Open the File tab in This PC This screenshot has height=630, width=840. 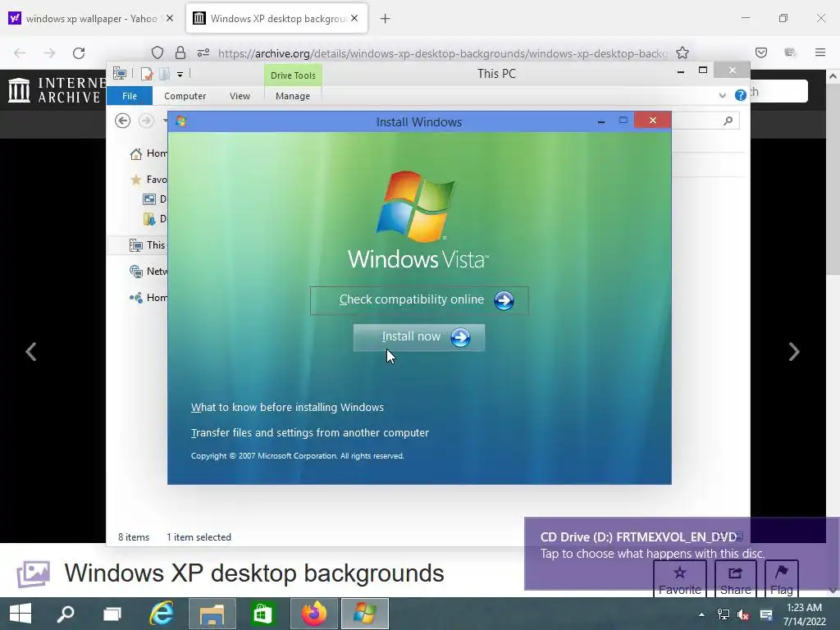point(130,96)
